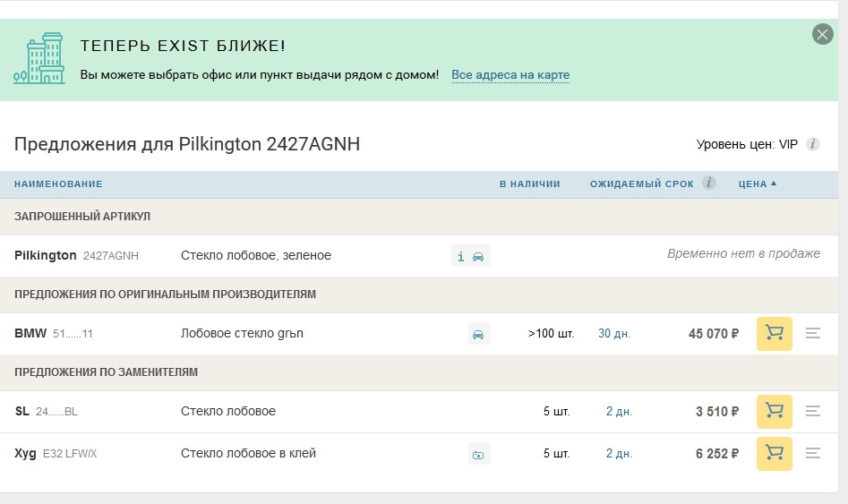This screenshot has height=504, width=848.
Task: Select the Xyg brand name
Action: pos(25,454)
